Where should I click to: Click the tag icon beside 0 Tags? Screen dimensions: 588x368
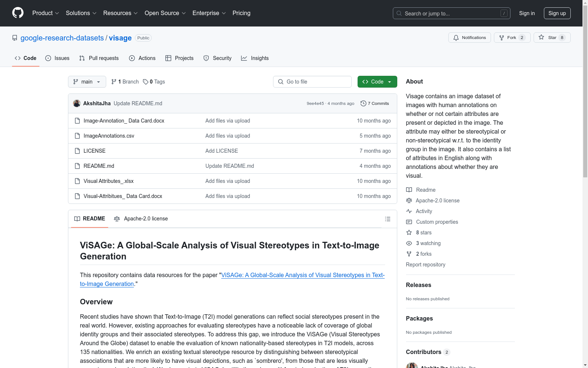[x=146, y=82]
